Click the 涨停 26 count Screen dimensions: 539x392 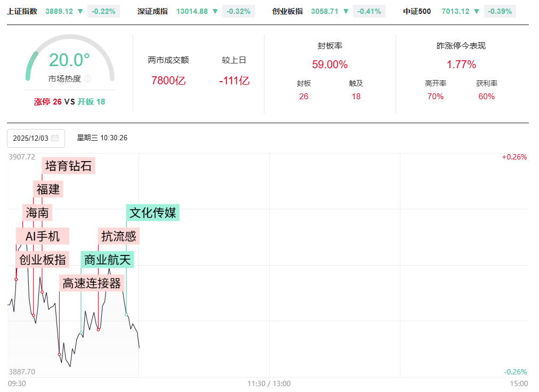[48, 102]
